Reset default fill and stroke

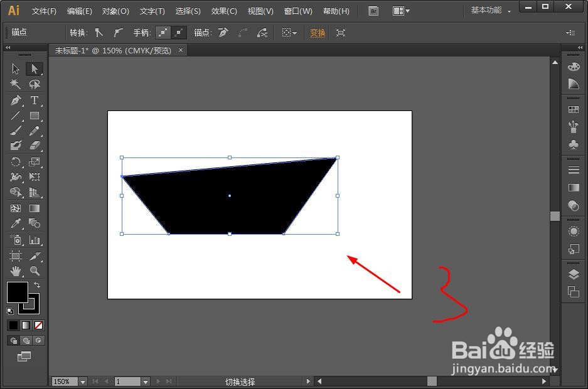pos(10,311)
